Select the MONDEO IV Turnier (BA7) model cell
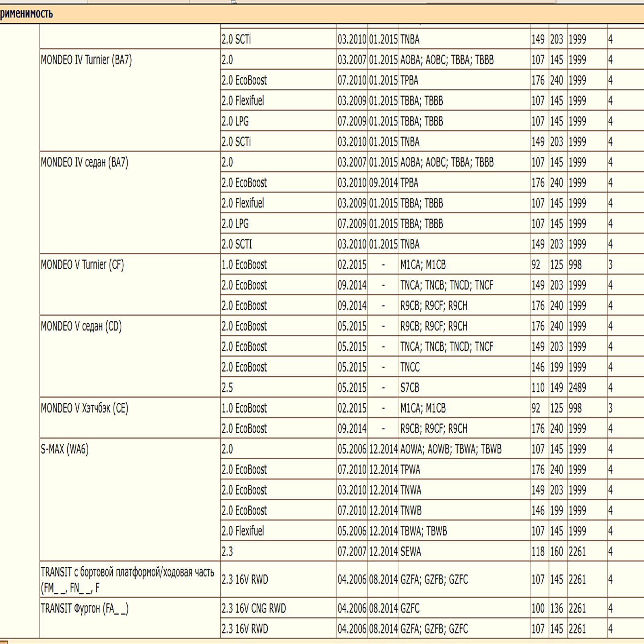 point(86,60)
